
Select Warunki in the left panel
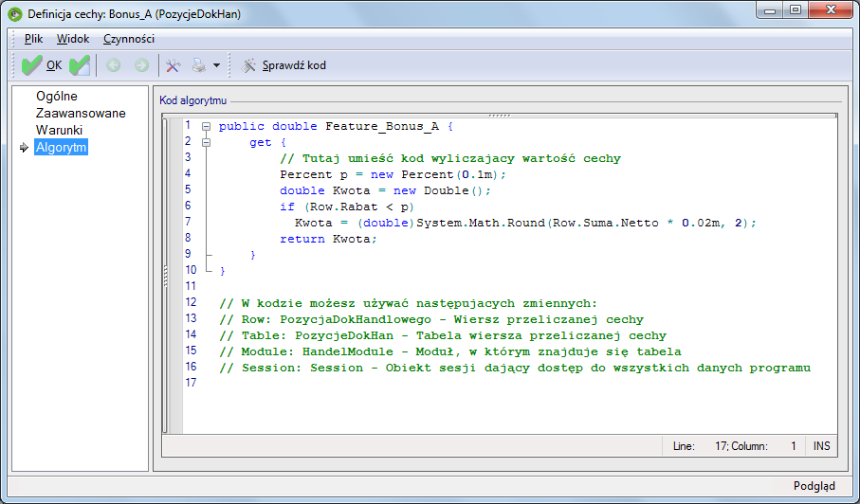pyautogui.click(x=59, y=130)
